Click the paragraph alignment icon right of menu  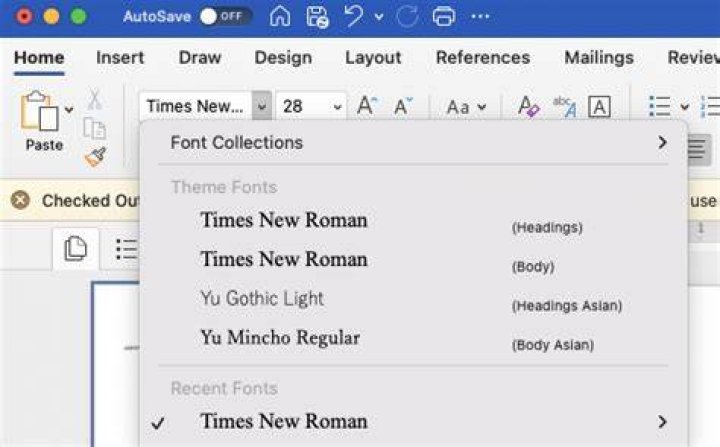697,149
